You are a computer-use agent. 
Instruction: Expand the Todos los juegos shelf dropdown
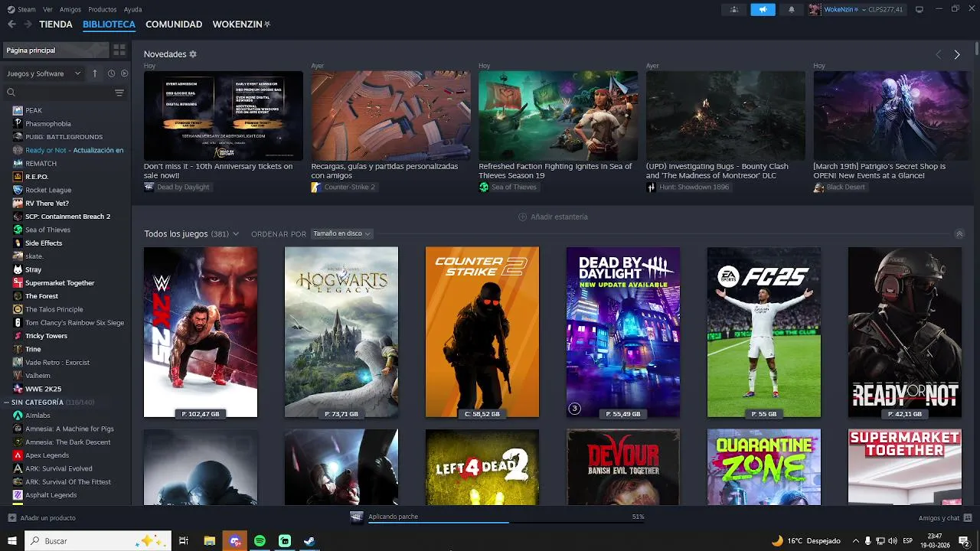pyautogui.click(x=236, y=234)
